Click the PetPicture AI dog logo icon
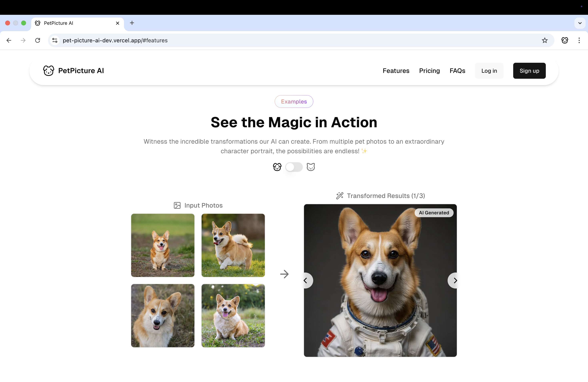Screen dimensions: 588x382 [48, 71]
